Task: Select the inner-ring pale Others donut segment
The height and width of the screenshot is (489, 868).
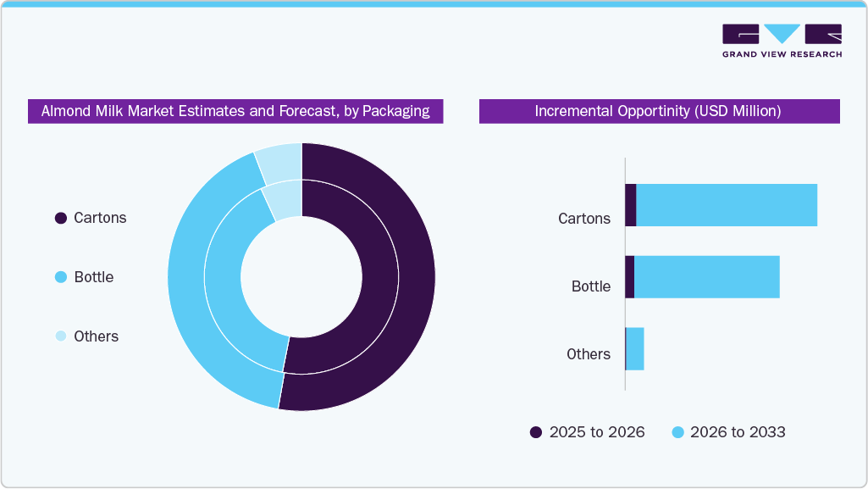Action: pos(285,201)
